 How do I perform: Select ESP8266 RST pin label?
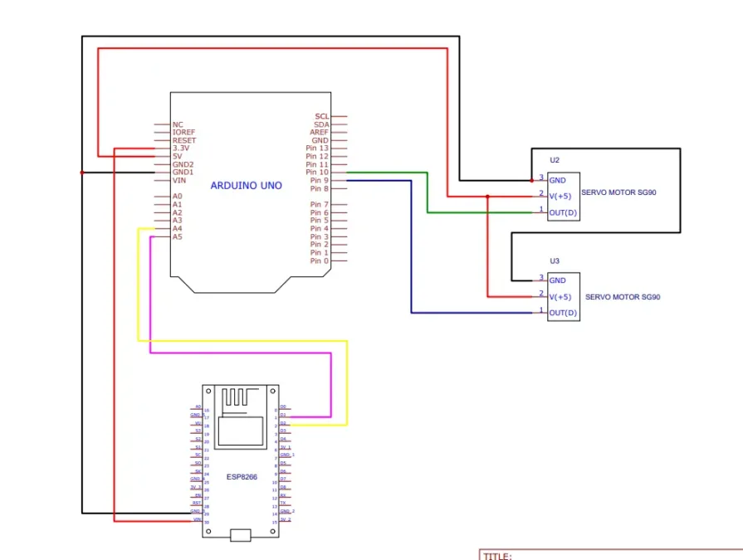click(197, 504)
